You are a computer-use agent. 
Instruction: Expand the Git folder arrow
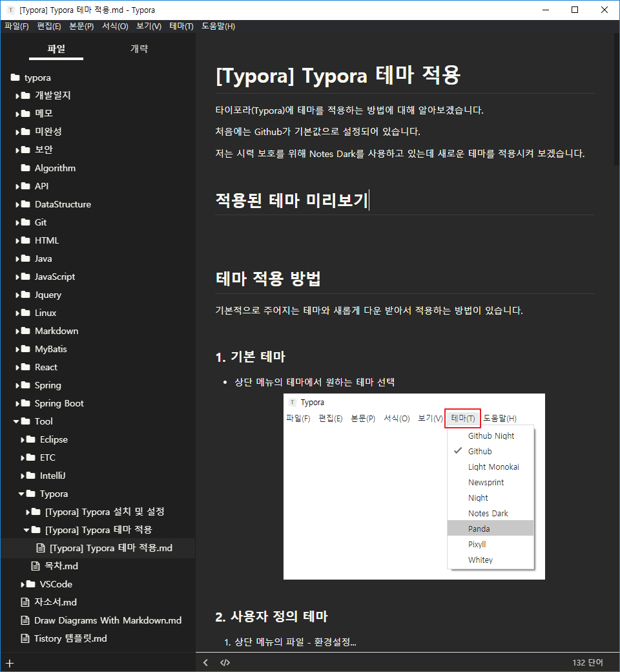click(x=17, y=222)
